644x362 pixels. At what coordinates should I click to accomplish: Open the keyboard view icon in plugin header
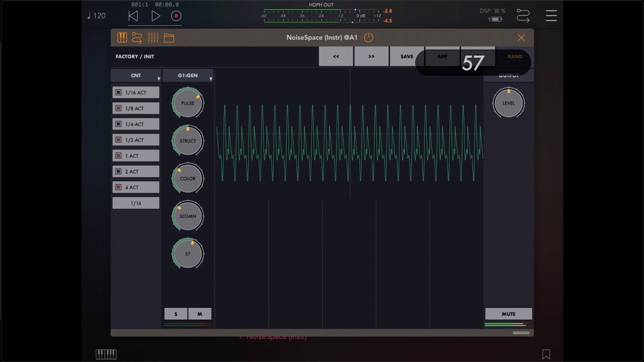[x=122, y=38]
